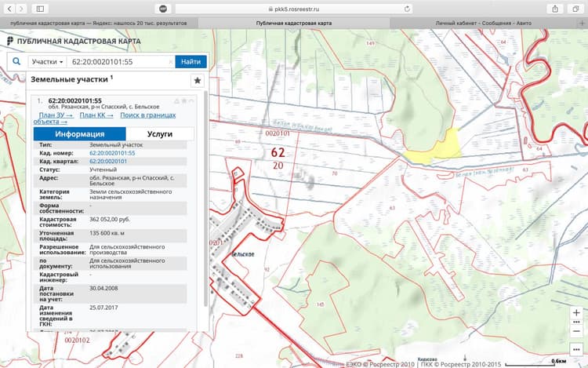588x368 pixels.
Task: Reload the page in Safari address bar
Action: pyautogui.click(x=407, y=9)
